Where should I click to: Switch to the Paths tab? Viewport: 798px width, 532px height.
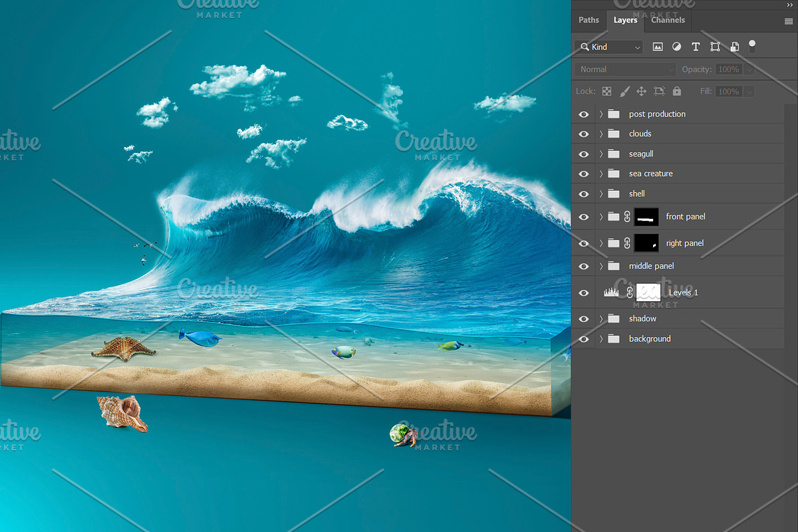[x=589, y=20]
